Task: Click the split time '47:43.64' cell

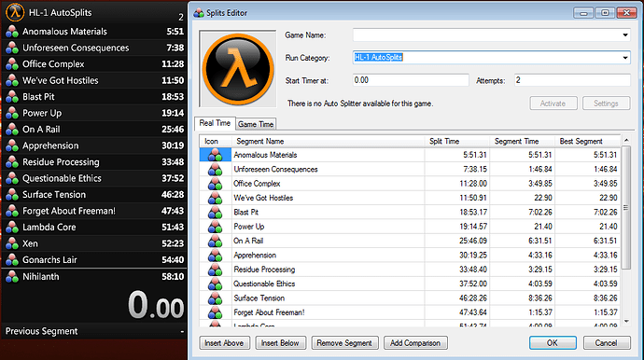Action: pos(457,312)
